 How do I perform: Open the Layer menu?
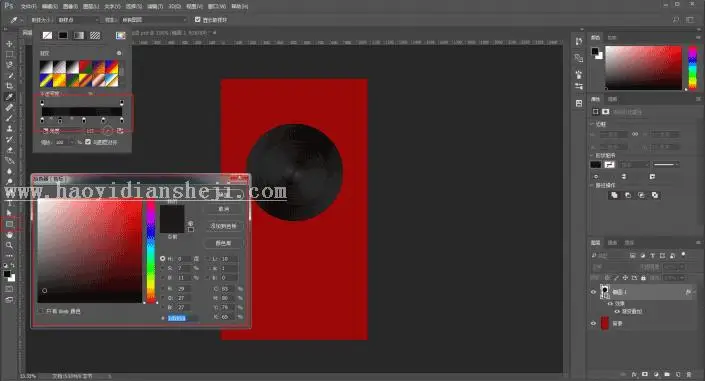pyautogui.click(x=91, y=6)
